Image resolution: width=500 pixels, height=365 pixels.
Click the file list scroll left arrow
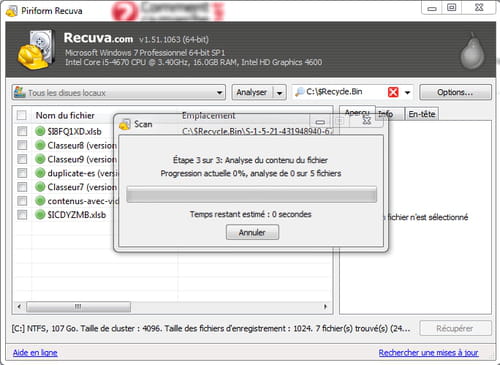click(x=19, y=306)
